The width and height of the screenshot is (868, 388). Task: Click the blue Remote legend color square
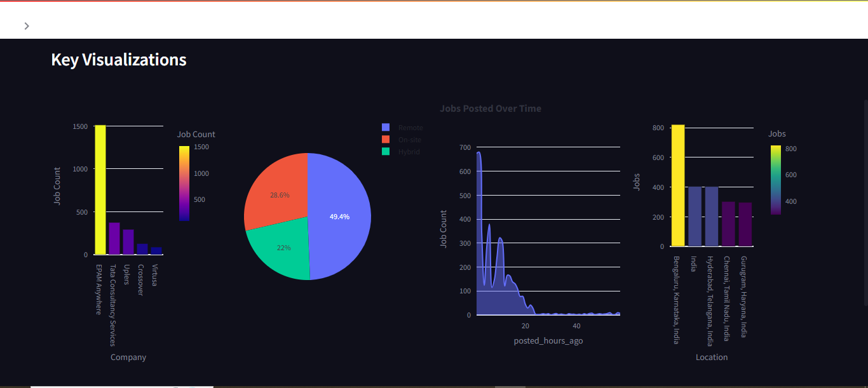point(386,128)
